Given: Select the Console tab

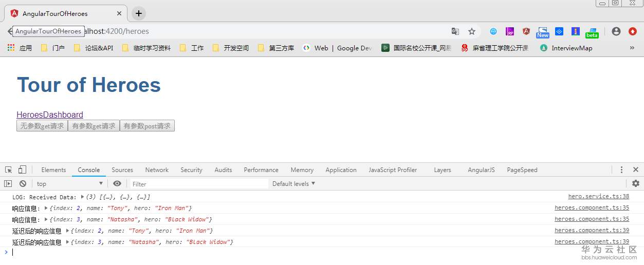Looking at the screenshot, I should pyautogui.click(x=89, y=169).
